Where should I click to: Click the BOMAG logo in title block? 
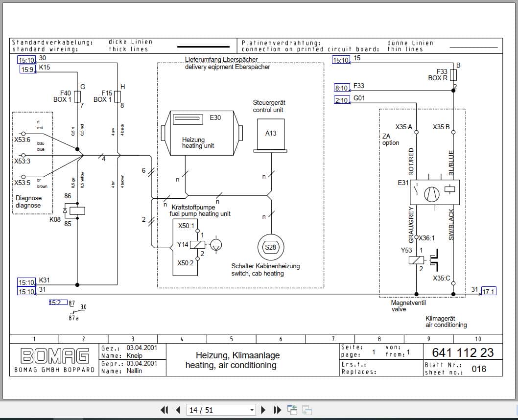tap(55, 356)
